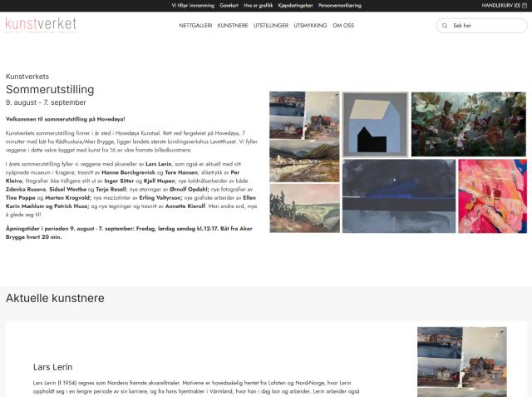Open HANDLEKURV (0) link
The width and height of the screenshot is (532, 397).
tap(500, 6)
